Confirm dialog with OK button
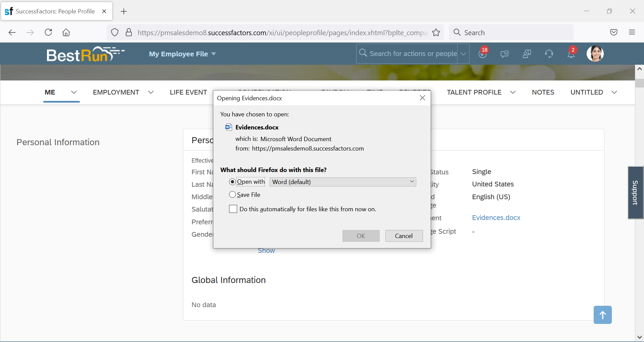The height and width of the screenshot is (342, 644). pyautogui.click(x=361, y=236)
